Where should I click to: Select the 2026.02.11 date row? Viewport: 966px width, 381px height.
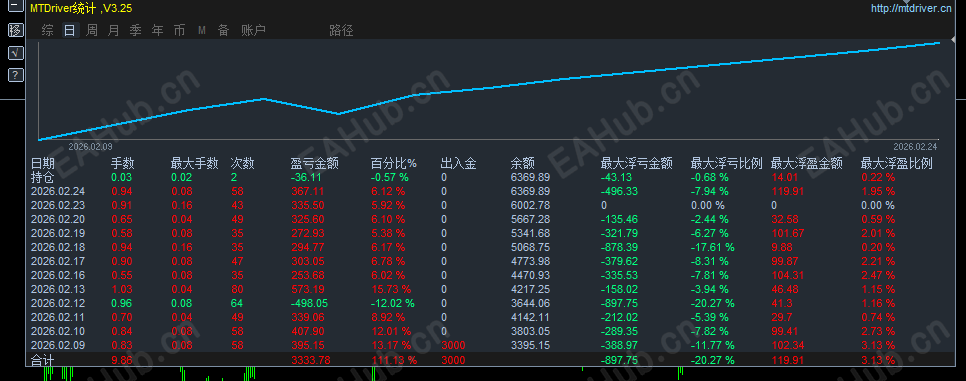tap(58, 317)
